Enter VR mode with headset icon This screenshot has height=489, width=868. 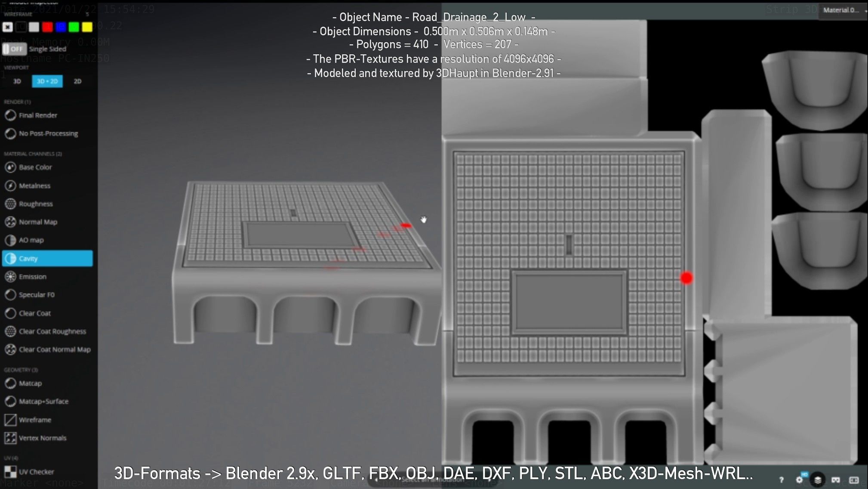point(836,480)
